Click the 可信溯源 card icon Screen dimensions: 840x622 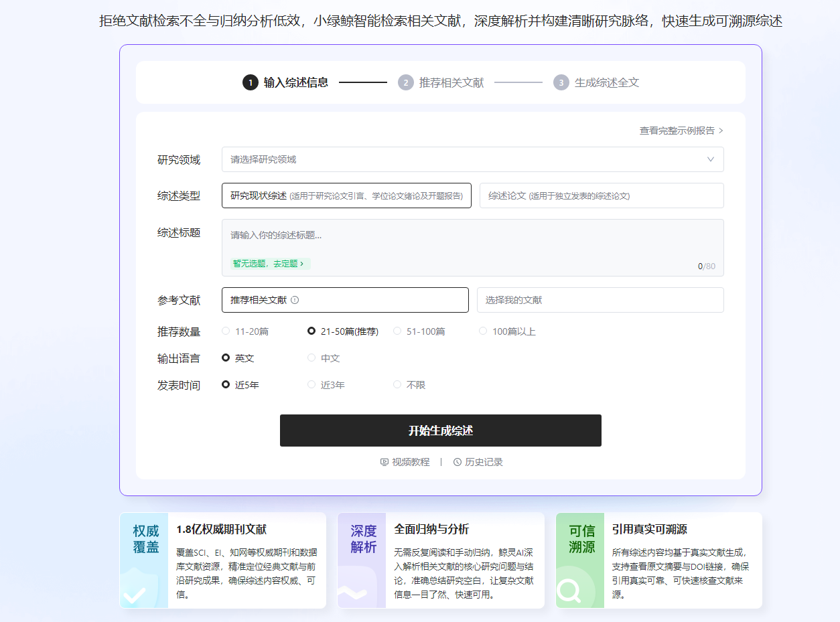(580, 560)
